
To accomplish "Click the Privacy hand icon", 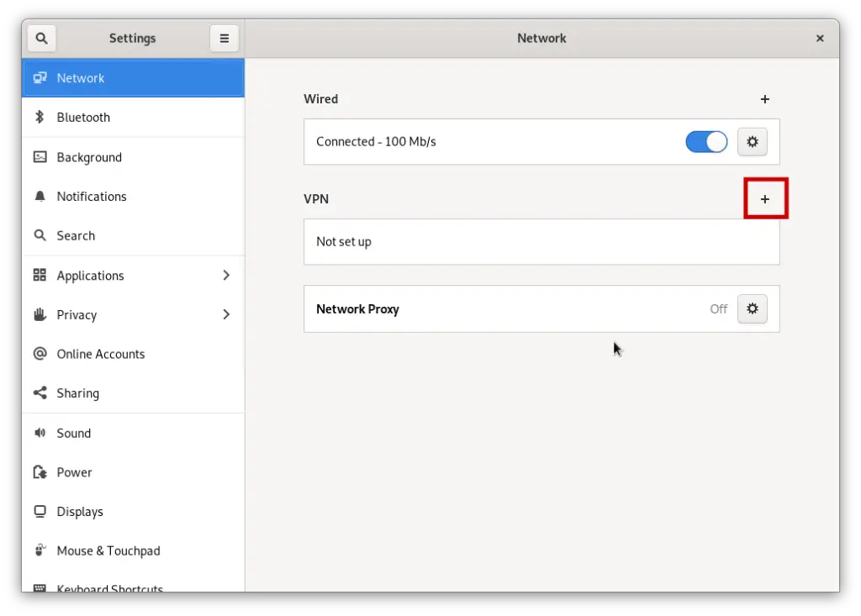I will 40,314.
